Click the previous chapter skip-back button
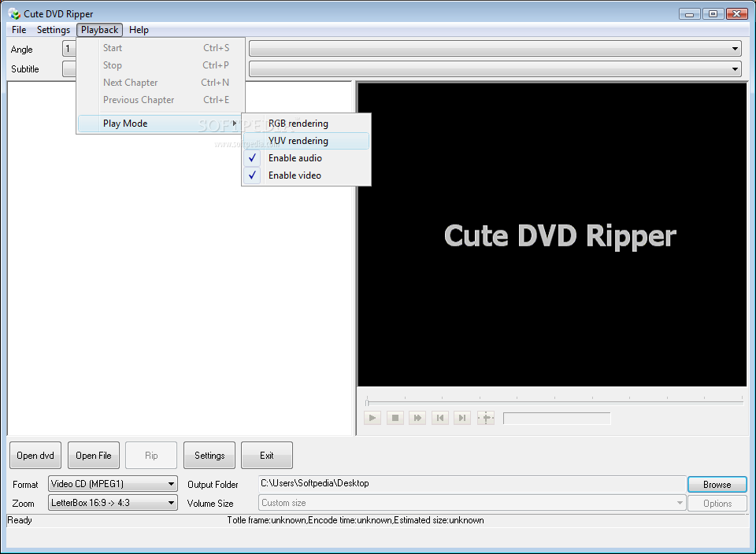 (x=439, y=418)
